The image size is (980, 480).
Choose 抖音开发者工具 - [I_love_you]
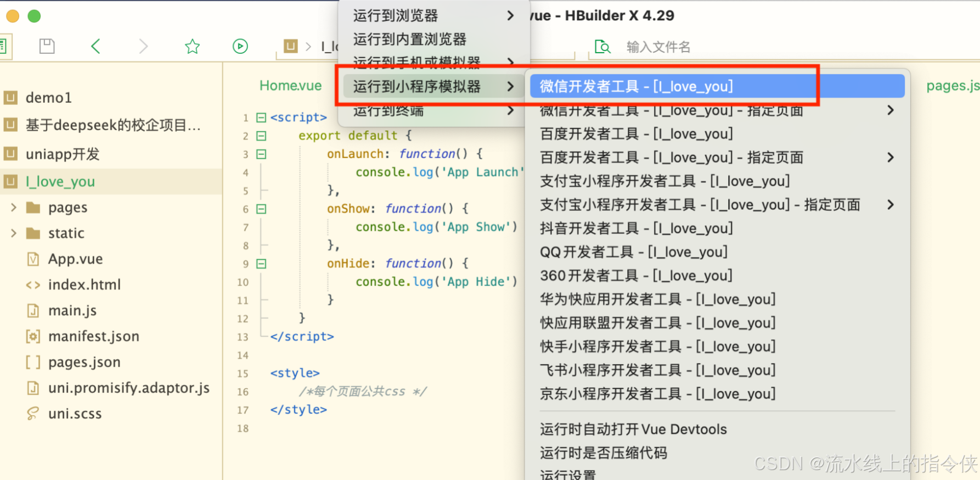pyautogui.click(x=717, y=228)
